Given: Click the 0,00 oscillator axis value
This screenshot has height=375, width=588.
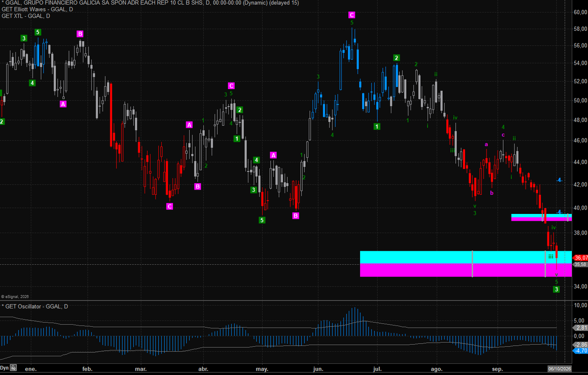Looking at the screenshot, I should [580, 336].
